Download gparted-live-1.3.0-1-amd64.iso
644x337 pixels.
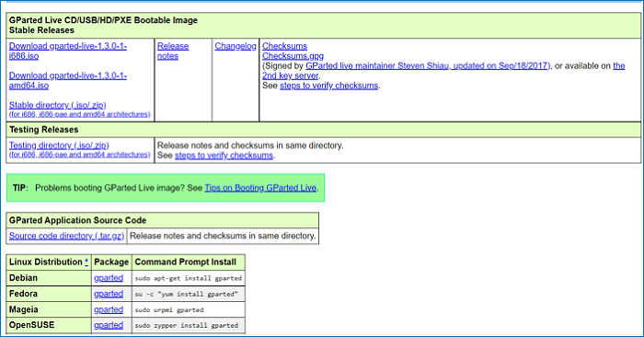[68, 80]
